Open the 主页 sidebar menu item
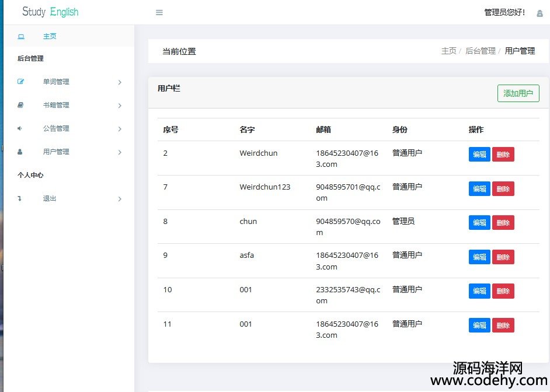This screenshot has width=550, height=392. (50, 36)
